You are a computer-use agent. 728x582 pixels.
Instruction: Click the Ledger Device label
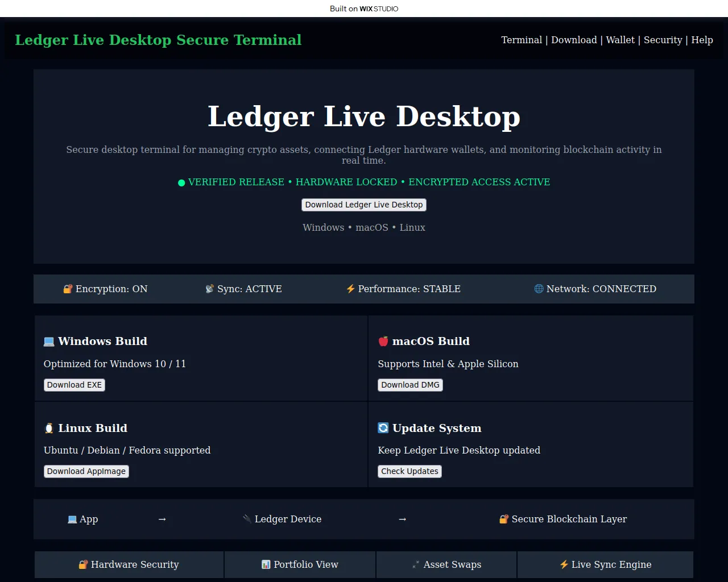tap(288, 519)
